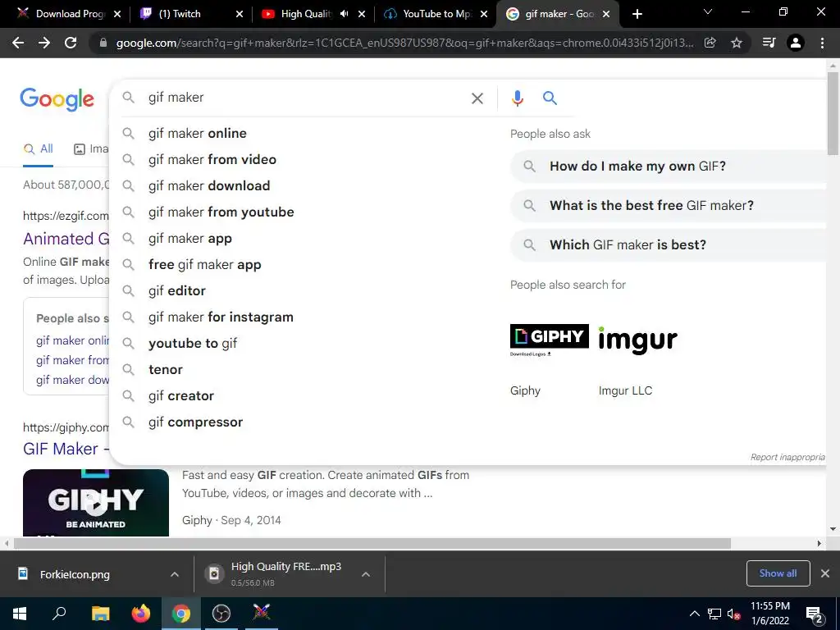Screen dimensions: 840x630
Task: Choose suggestion gif maker for instagram
Action: click(221, 317)
